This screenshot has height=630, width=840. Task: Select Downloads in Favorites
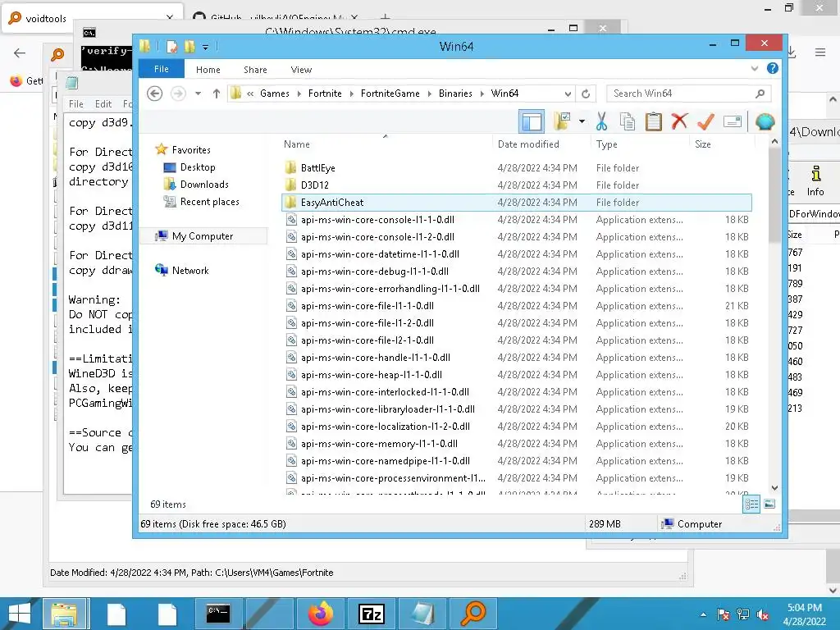pyautogui.click(x=204, y=185)
